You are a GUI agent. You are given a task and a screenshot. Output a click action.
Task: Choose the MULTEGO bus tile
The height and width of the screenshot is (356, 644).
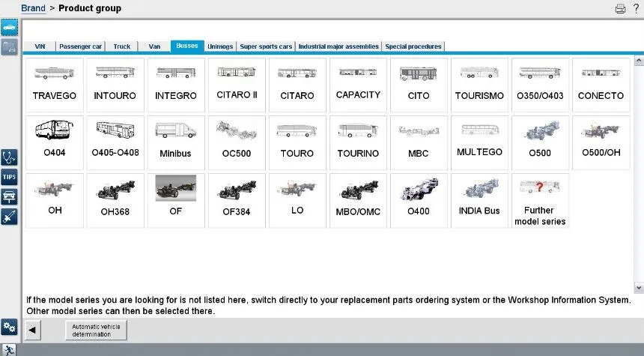pyautogui.click(x=479, y=142)
